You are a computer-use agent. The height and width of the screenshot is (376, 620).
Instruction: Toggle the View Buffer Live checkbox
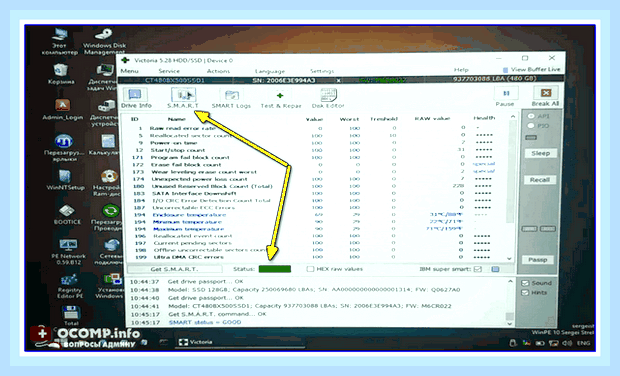(505, 70)
